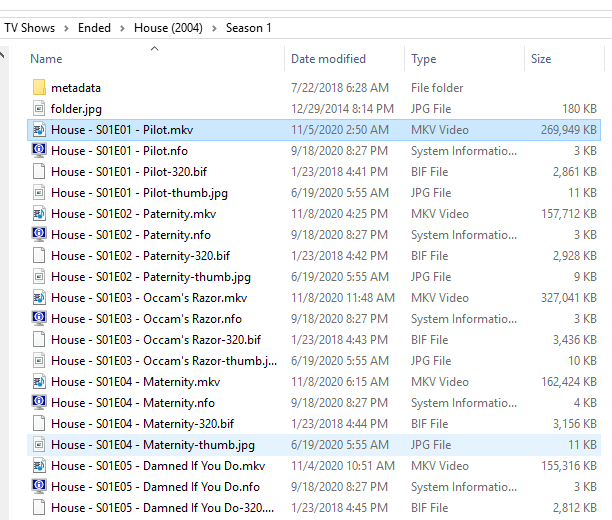
Task: Click the Damned If You Do.mkv icon
Action: pos(39,466)
